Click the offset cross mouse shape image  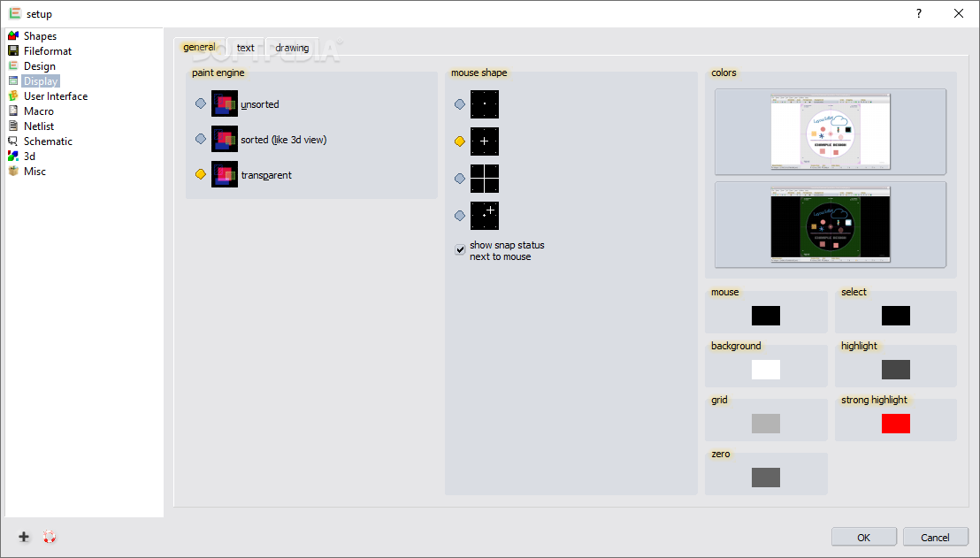(485, 216)
